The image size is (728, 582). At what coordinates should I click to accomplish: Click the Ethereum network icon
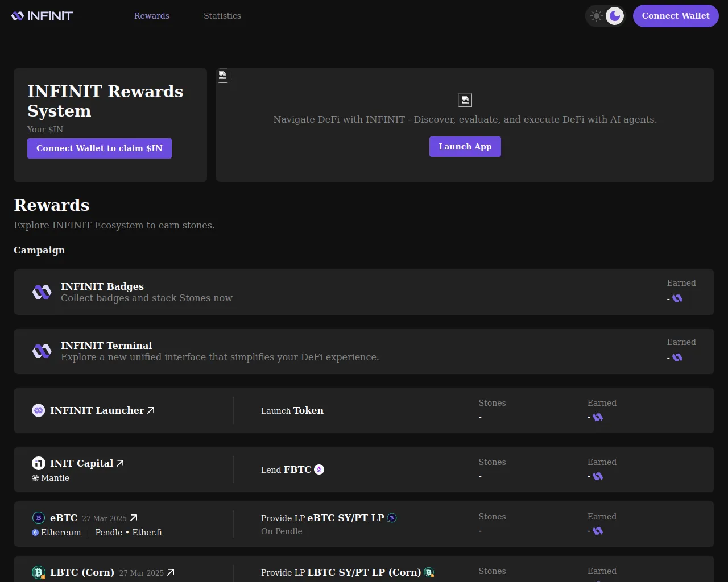point(35,533)
